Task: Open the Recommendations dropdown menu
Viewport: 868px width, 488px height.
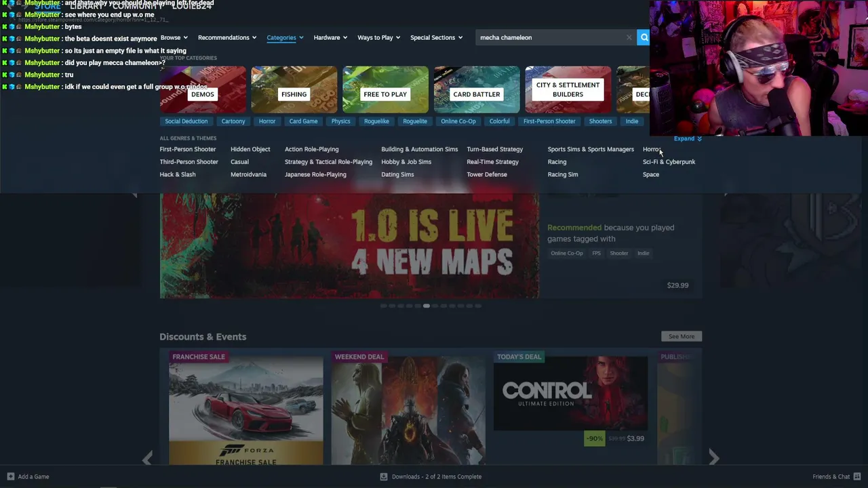Action: tap(227, 37)
